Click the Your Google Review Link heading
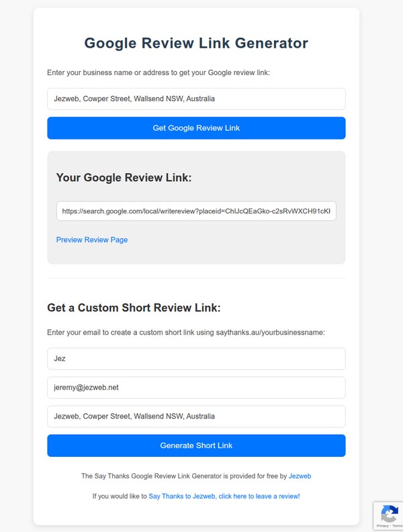Image resolution: width=403 pixels, height=532 pixels. 124,178
